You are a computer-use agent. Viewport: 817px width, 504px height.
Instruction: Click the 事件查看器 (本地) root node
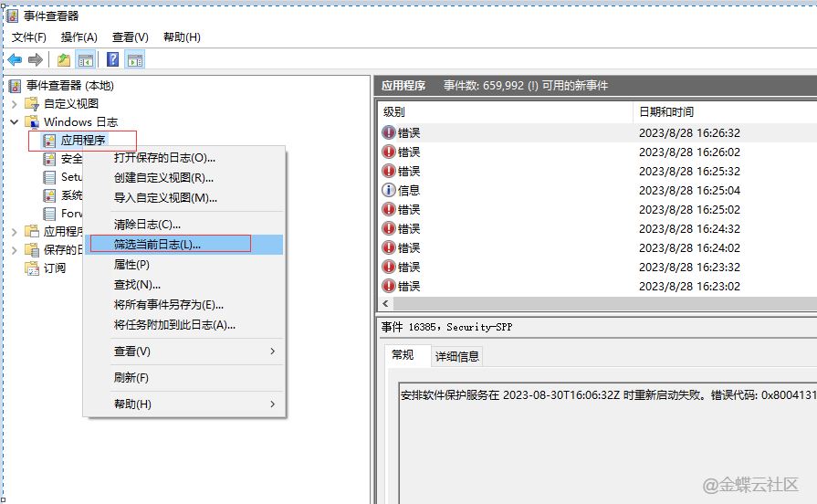tap(69, 85)
